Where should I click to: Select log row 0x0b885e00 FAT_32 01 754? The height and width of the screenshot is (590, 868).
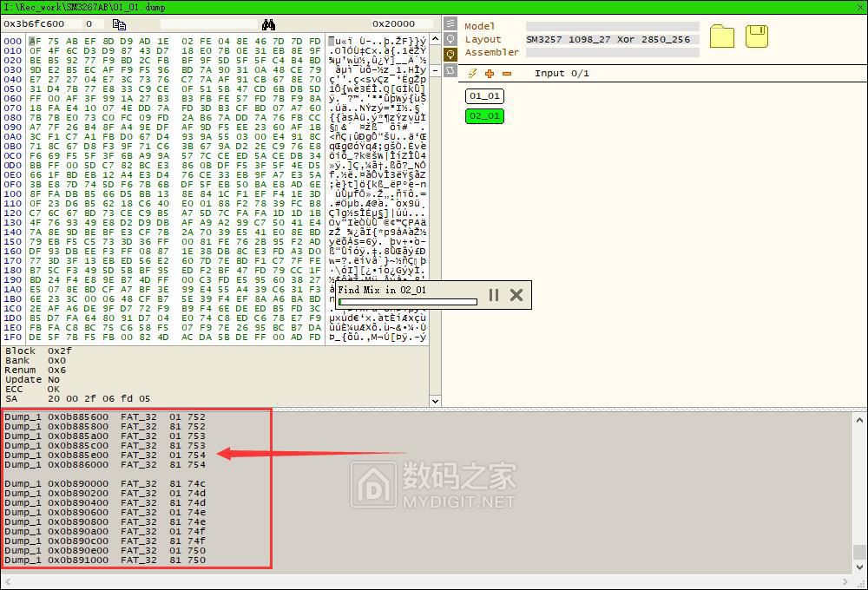click(x=105, y=455)
